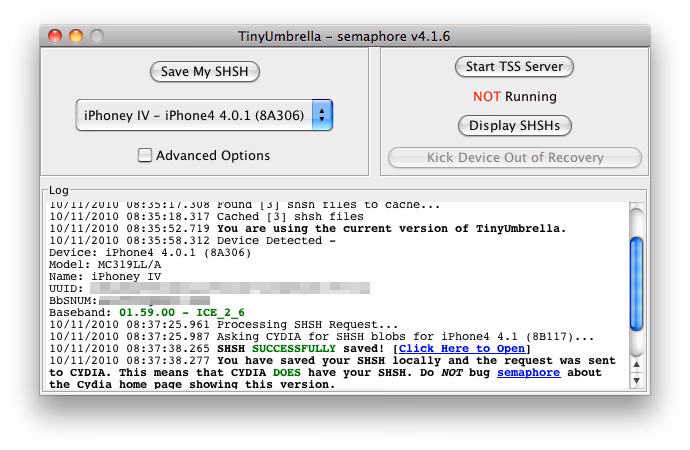
Task: Click the 'Processing SHSH Request...' log line
Action: (224, 325)
